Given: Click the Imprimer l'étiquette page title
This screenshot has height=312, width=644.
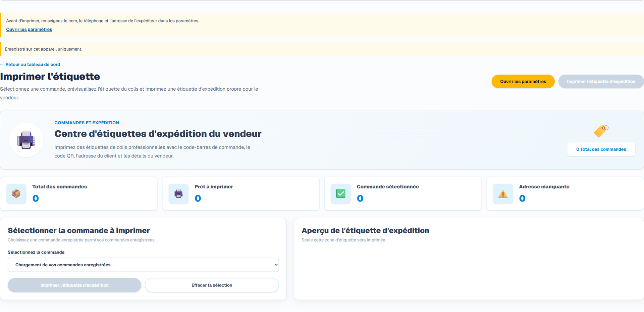Looking at the screenshot, I should coord(50,77).
